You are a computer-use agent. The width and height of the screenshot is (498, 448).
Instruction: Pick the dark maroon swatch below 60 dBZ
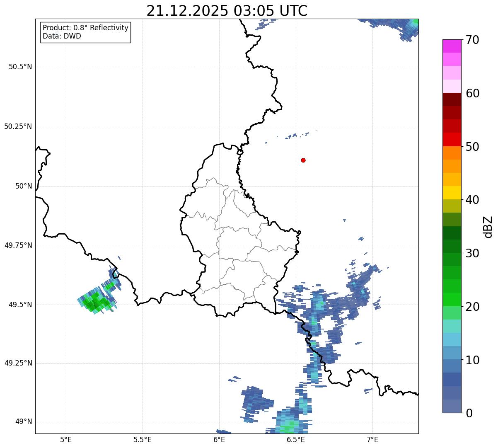452,99
